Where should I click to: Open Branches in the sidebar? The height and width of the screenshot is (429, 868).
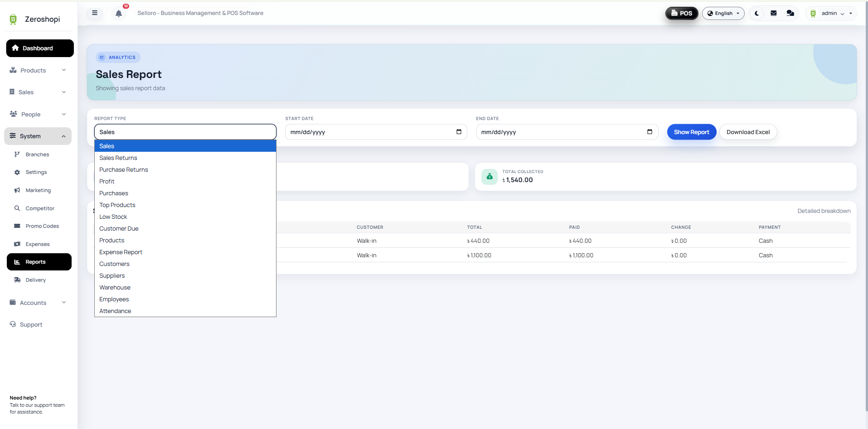click(x=39, y=154)
